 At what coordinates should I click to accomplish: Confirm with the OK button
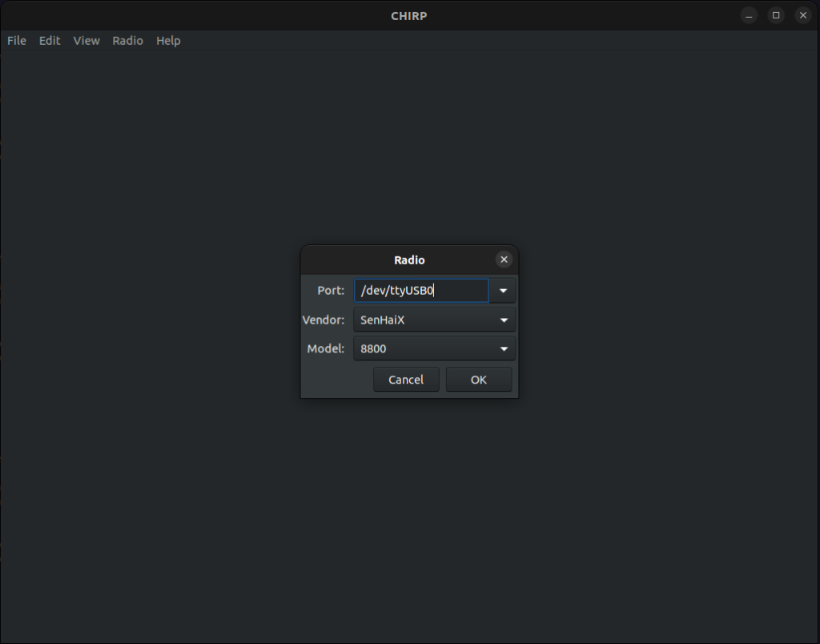478,380
